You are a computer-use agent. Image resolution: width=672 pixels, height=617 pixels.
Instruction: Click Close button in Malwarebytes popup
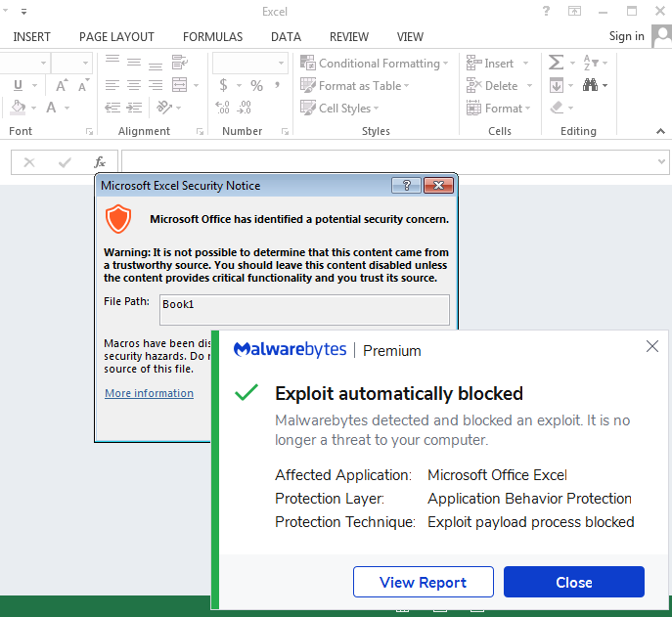[x=574, y=582]
